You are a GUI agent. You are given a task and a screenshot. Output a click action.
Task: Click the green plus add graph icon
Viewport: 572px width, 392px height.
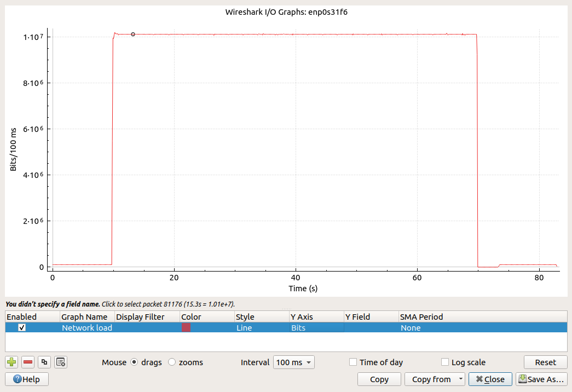coord(11,362)
